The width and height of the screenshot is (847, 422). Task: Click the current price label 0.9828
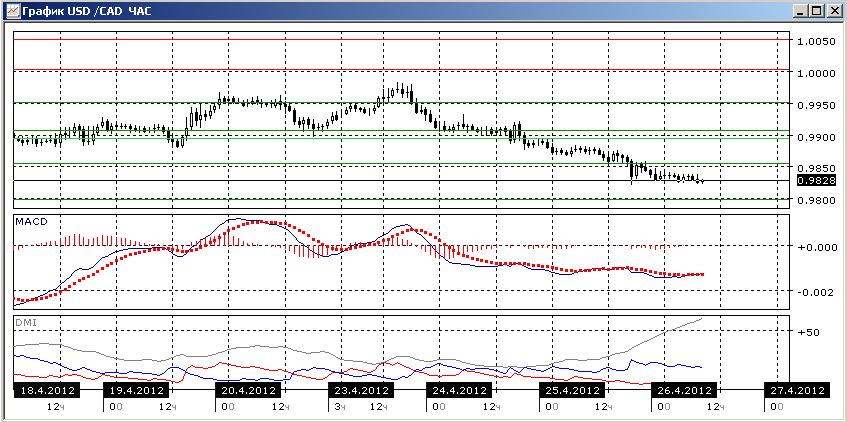click(x=816, y=180)
